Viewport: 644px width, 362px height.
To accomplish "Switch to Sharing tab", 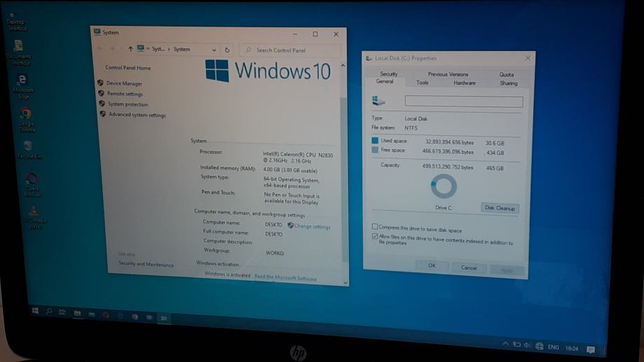I will coord(509,83).
